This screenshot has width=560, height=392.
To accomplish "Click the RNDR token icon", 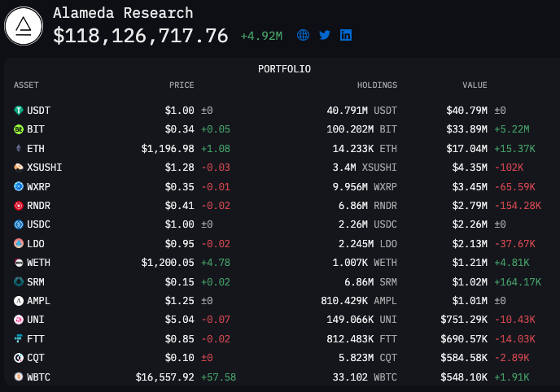I will [x=19, y=206].
